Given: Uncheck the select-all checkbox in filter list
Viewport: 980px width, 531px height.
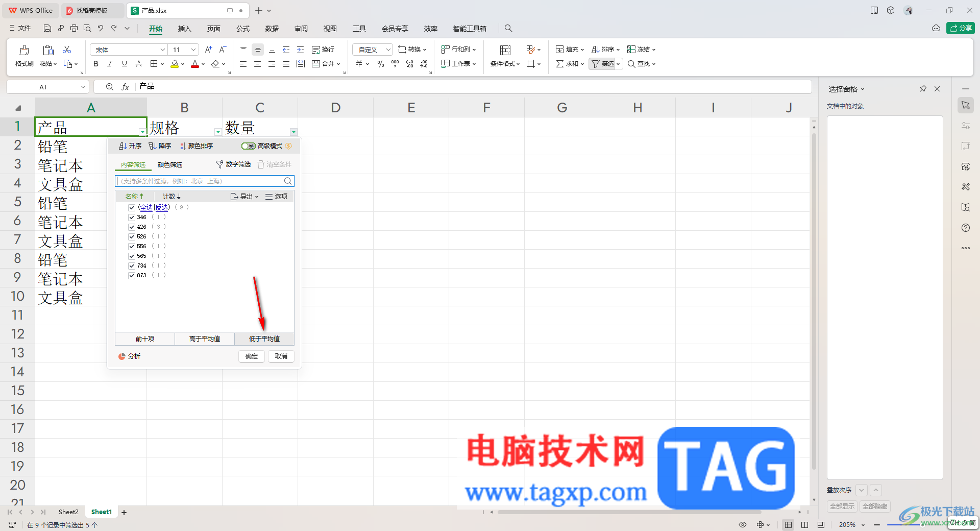Looking at the screenshot, I should click(132, 207).
